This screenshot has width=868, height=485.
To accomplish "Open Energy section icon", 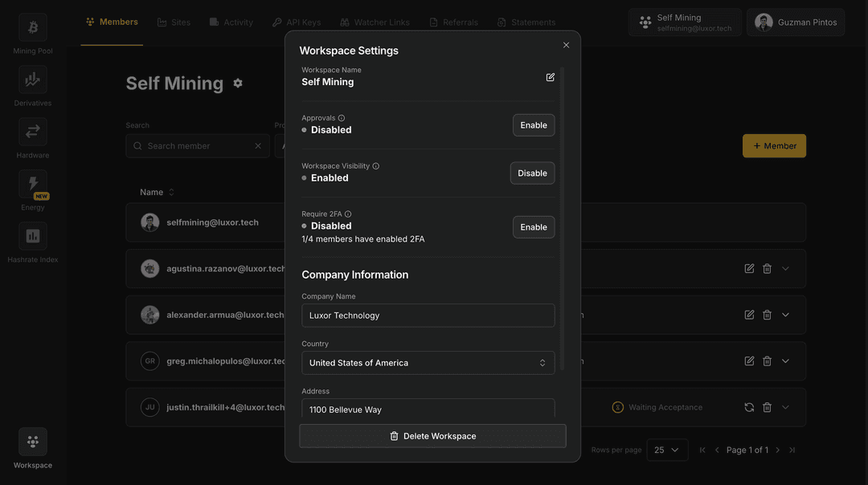I will click(x=33, y=184).
